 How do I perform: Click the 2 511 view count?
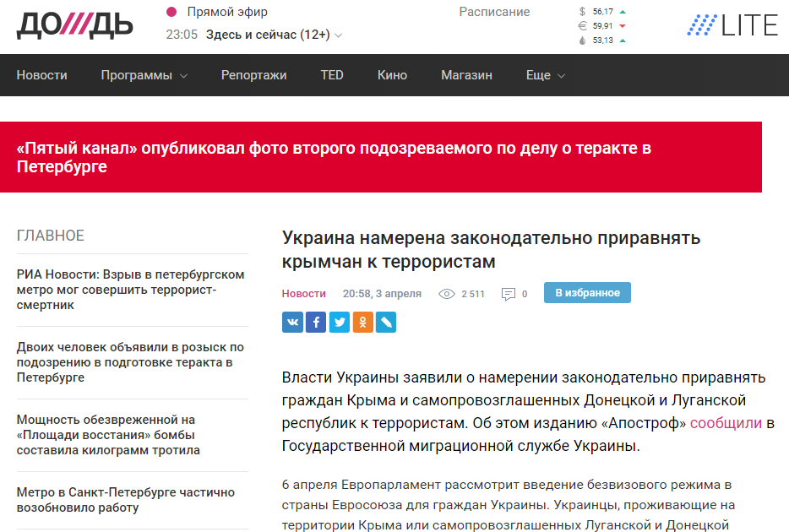point(473,294)
